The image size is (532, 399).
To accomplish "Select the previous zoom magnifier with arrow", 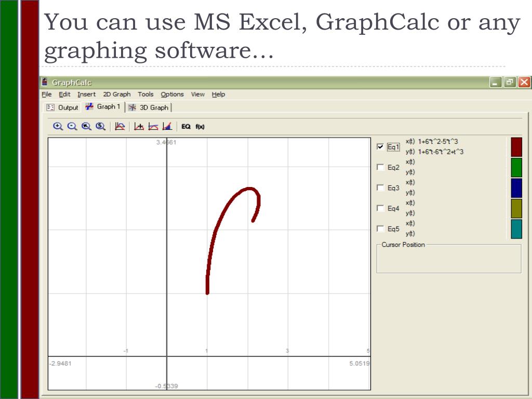I will coord(86,127).
